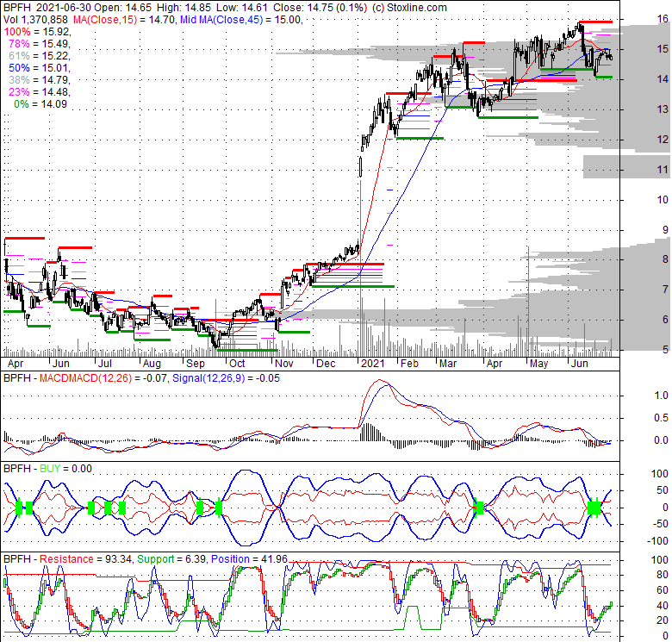Click the bottom panel axis label '80'
This screenshot has width=672, height=642.
[x=663, y=575]
